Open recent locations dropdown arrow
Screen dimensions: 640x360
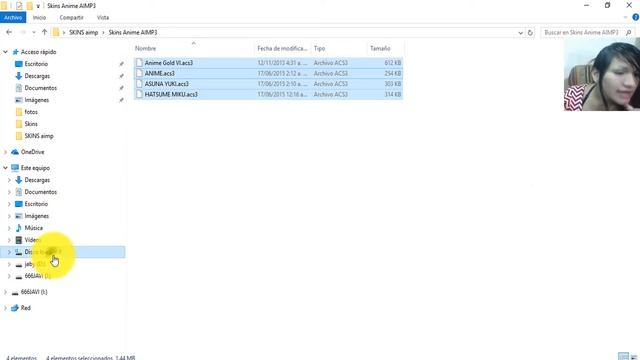coord(34,32)
